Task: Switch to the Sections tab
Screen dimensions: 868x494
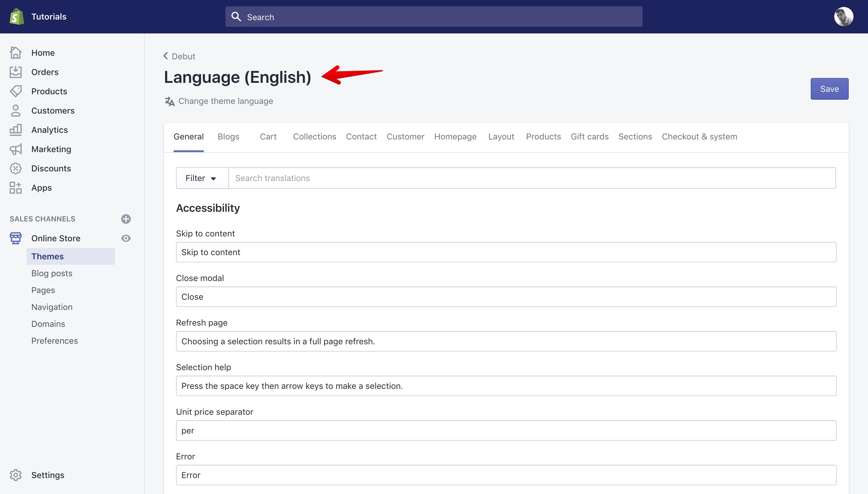Action: click(x=635, y=137)
